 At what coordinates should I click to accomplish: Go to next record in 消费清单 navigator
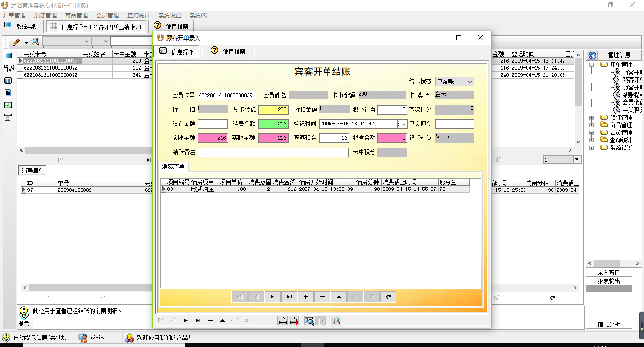click(272, 297)
